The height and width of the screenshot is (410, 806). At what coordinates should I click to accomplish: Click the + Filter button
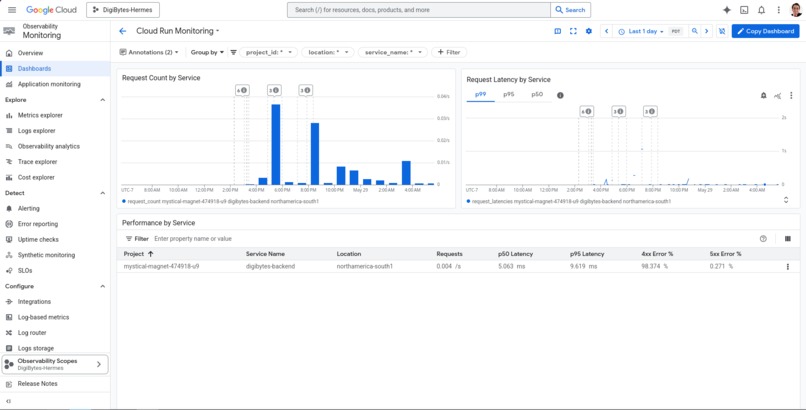(x=449, y=52)
